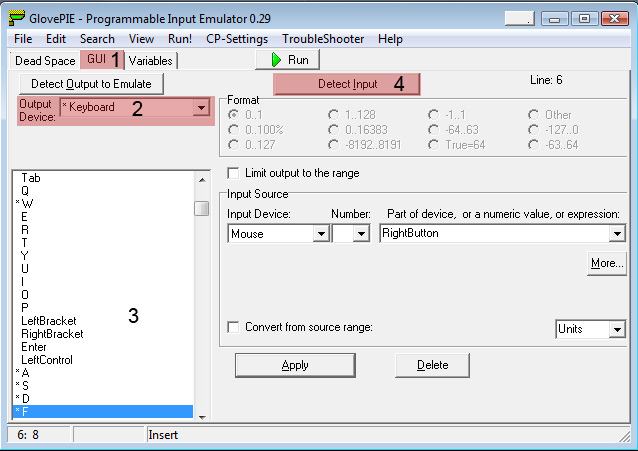This screenshot has height=451, width=638.
Task: Open the Number dropdown
Action: [x=361, y=234]
